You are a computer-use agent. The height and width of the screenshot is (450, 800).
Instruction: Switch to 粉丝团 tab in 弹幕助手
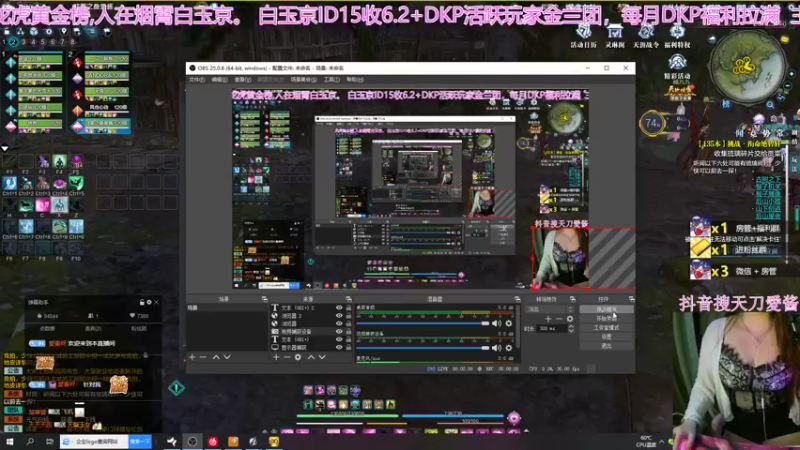click(x=139, y=329)
